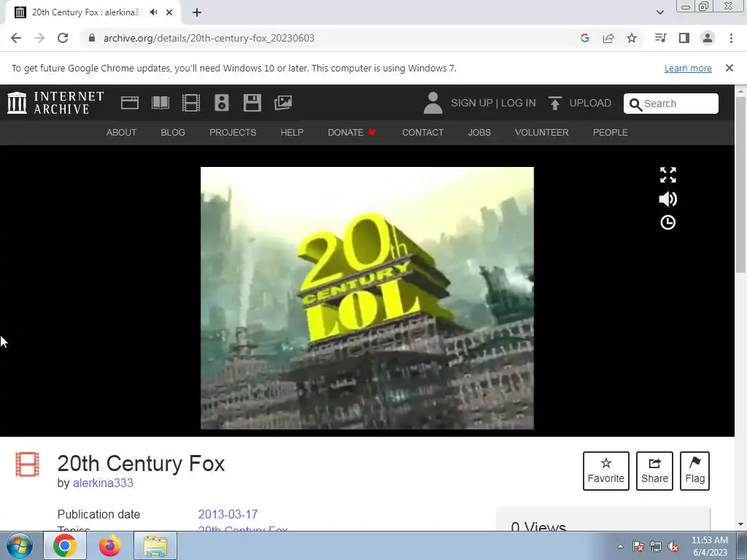Screen dimensions: 747x560
Task: Open the ABOUT menu item
Action: [x=122, y=133]
